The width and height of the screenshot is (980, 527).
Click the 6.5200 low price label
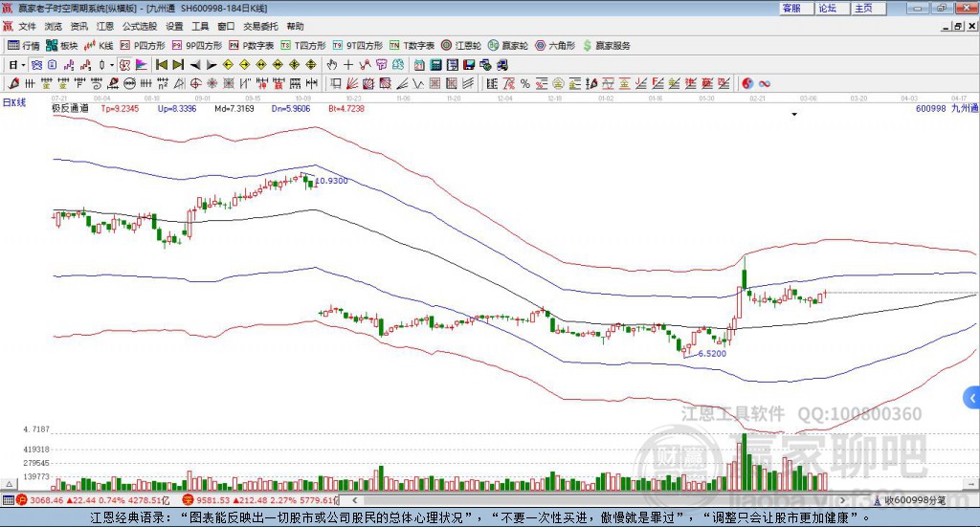tap(712, 354)
